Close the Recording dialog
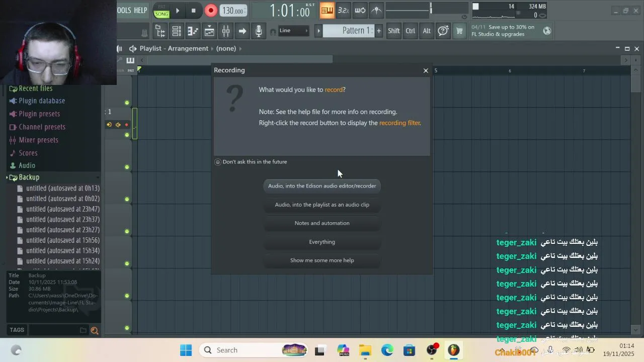The width and height of the screenshot is (644, 362). 426,70
